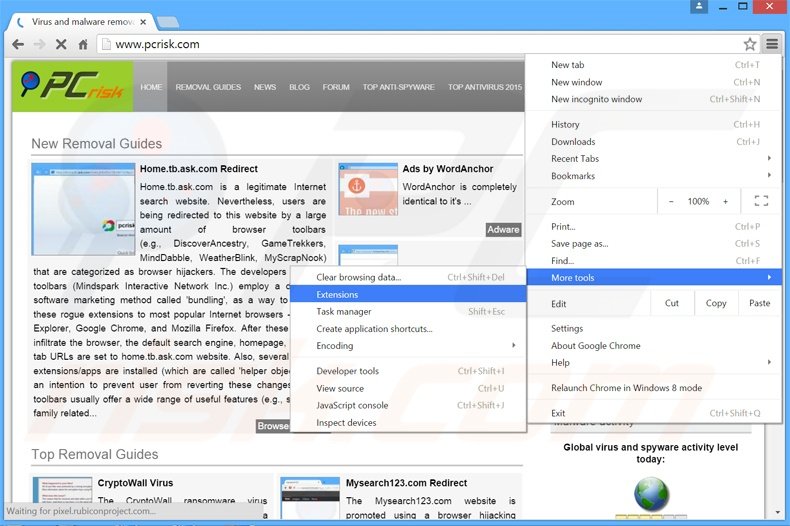Select Inspect devices entry
This screenshot has height=526, width=790.
tap(409, 422)
